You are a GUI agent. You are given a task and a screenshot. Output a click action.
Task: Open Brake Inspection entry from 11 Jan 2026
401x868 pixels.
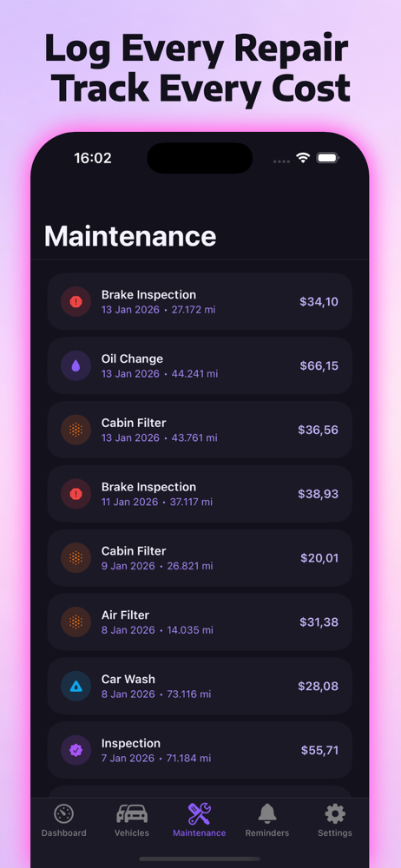[200, 494]
